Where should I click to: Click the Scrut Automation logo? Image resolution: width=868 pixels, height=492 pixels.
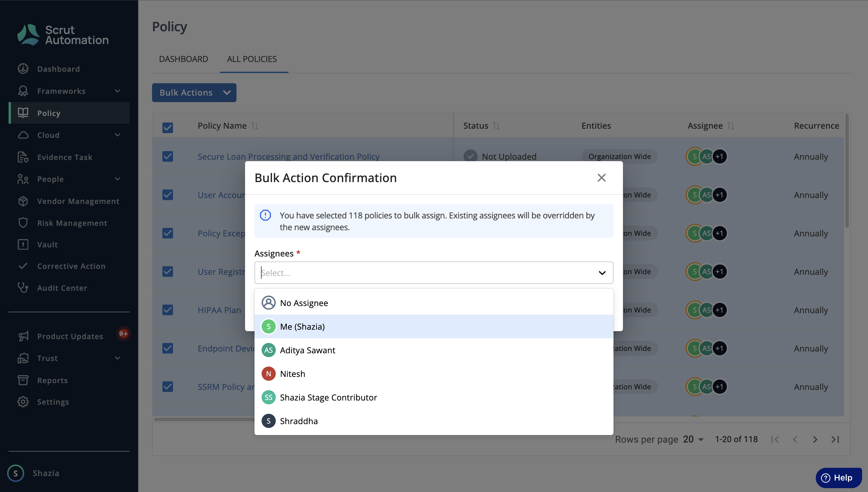pyautogui.click(x=63, y=35)
